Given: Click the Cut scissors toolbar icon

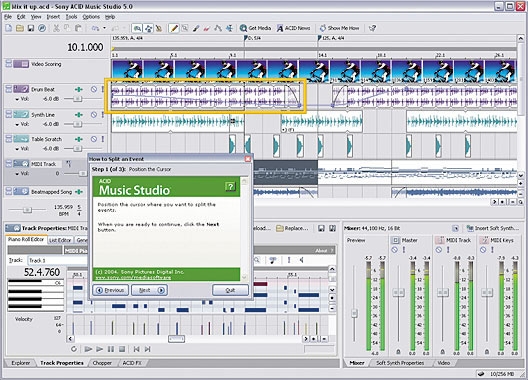Looking at the screenshot, I should [56, 28].
